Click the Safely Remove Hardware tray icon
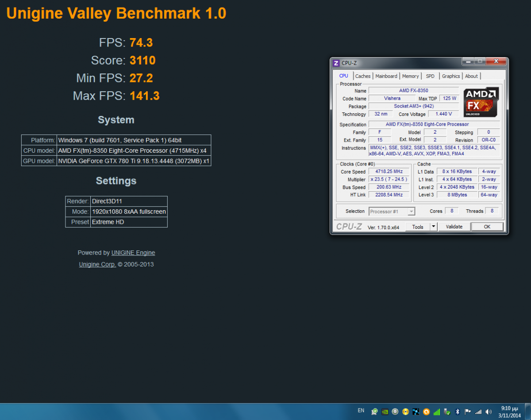This screenshot has width=531, height=420. pos(447,412)
